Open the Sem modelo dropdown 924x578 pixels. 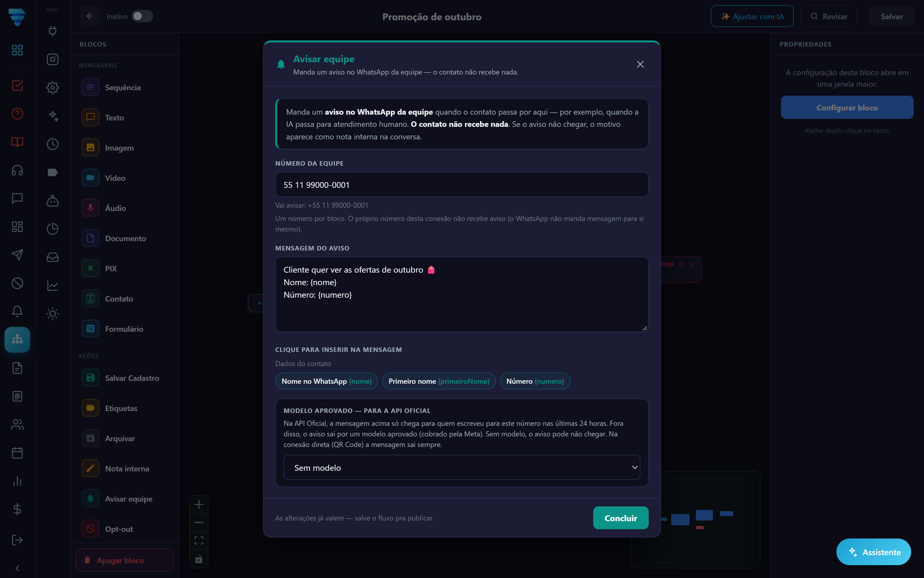tap(462, 468)
